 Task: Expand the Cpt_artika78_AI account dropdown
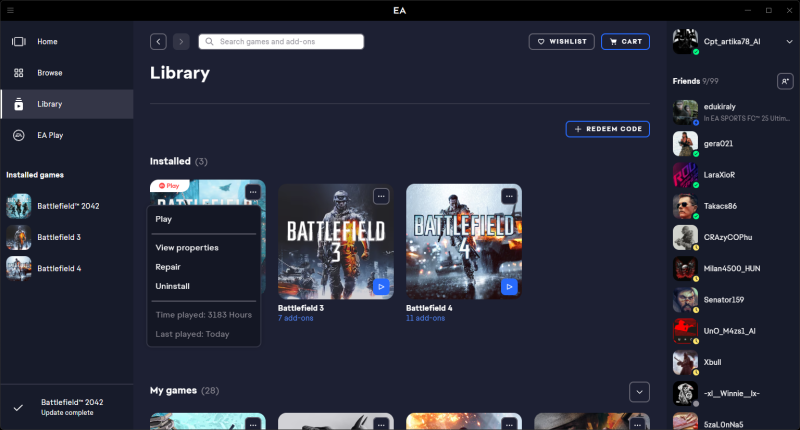click(789, 42)
